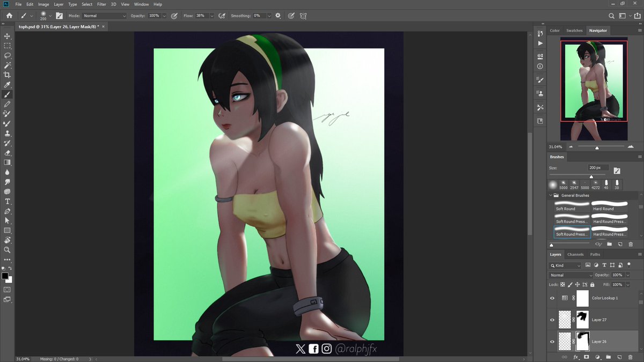The height and width of the screenshot is (362, 644).
Task: Open the Filter menu
Action: pos(101,4)
